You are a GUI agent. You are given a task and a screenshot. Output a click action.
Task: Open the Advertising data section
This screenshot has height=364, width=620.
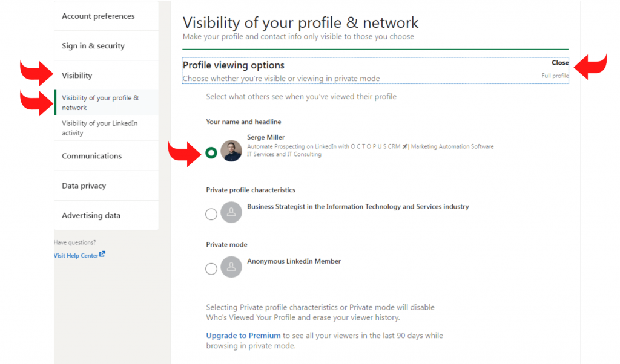click(91, 215)
